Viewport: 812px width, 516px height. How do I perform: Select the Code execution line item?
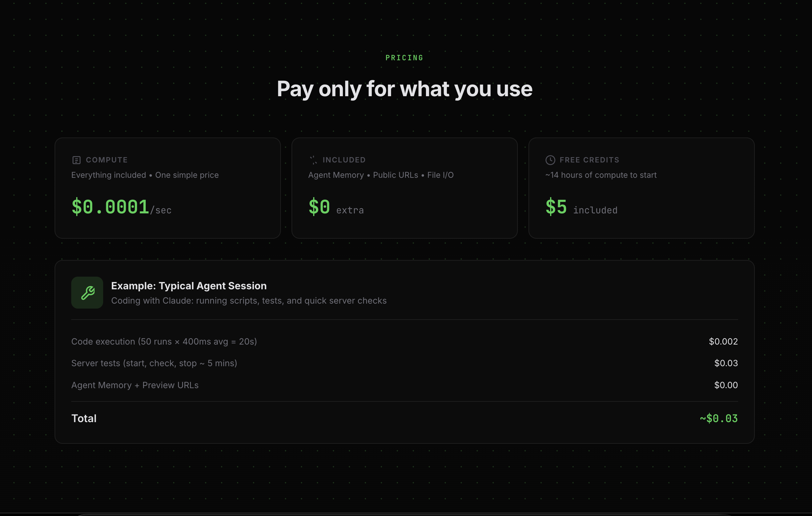click(x=164, y=342)
